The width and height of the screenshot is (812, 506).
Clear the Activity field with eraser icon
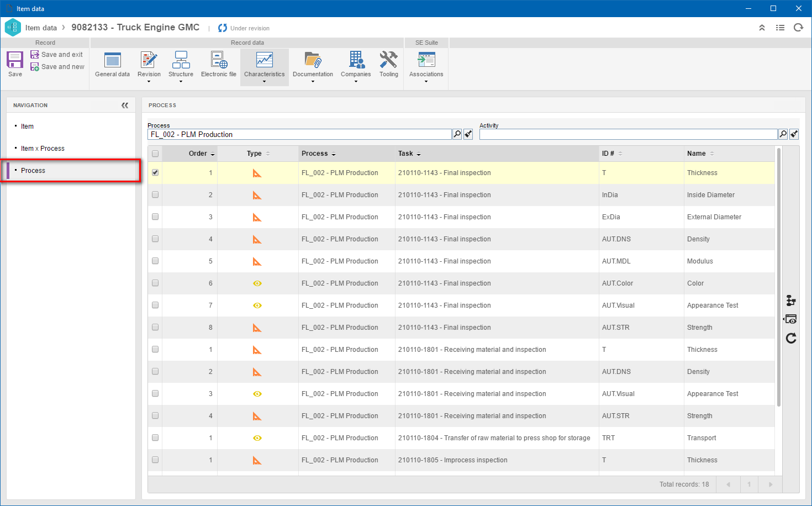point(794,134)
